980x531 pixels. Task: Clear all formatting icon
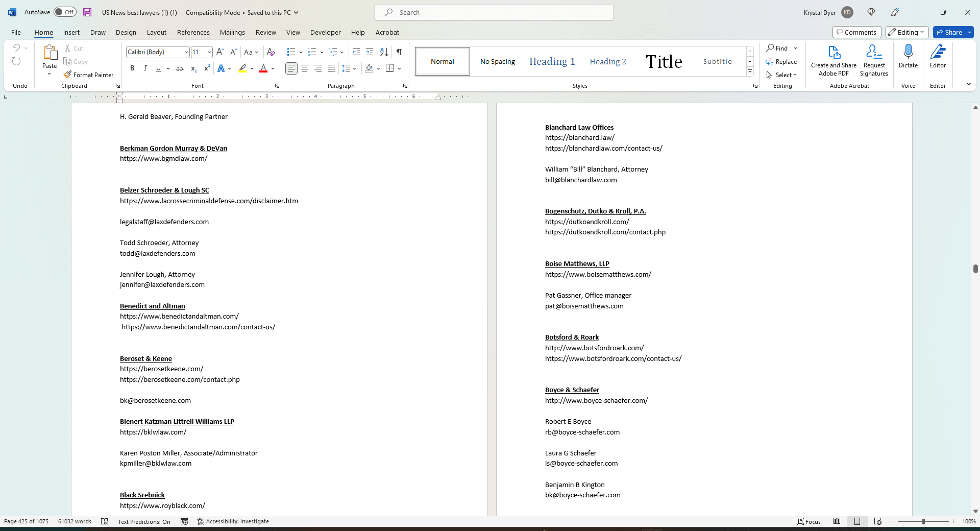[271, 52]
